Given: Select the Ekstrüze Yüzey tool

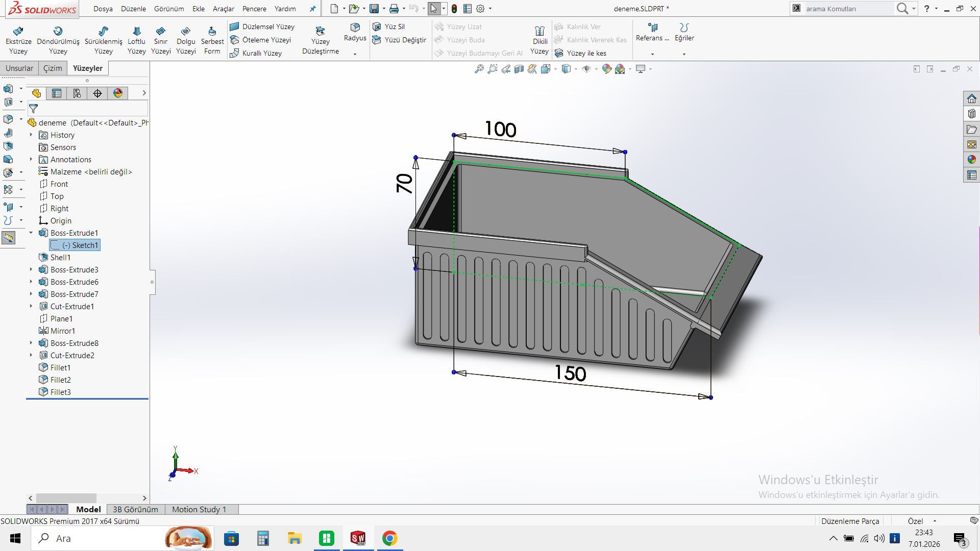Looking at the screenshot, I should 18,40.
